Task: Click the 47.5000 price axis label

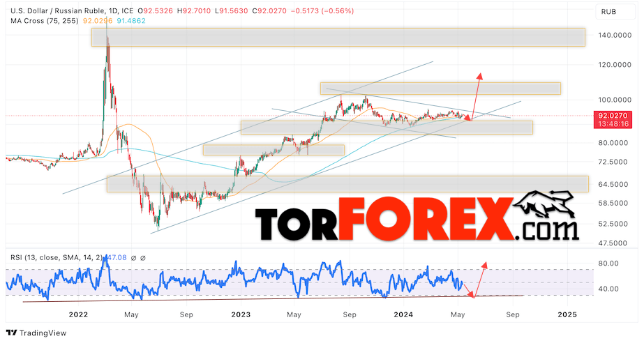Action: click(x=613, y=243)
